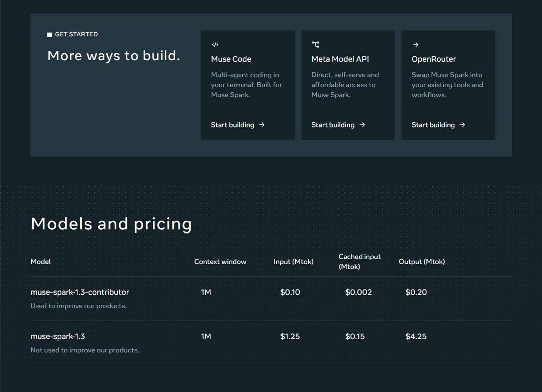Screen dimensions: 542x392
Task: Click the arrow next to Meta Model API's Start building
Action: click(x=362, y=125)
